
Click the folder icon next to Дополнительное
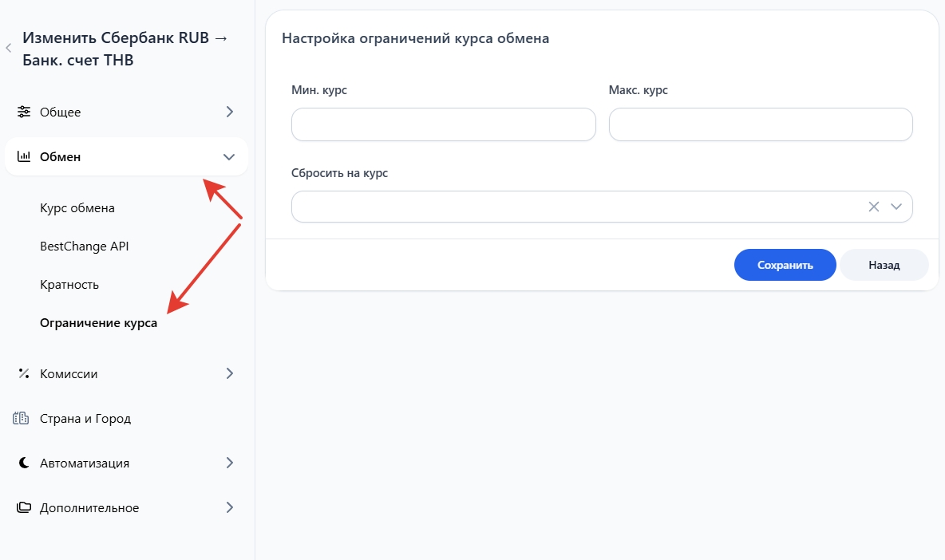point(24,507)
